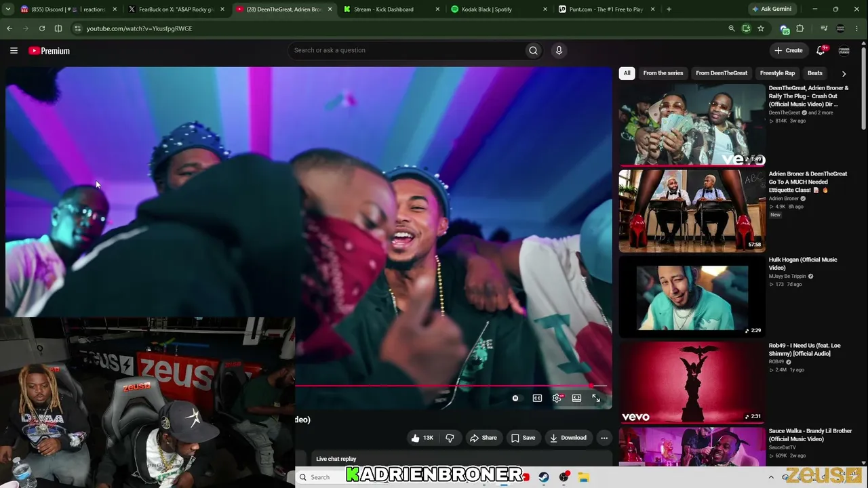Select the 'Beats' filter chip
Viewport: 868px width, 488px height.
815,73
